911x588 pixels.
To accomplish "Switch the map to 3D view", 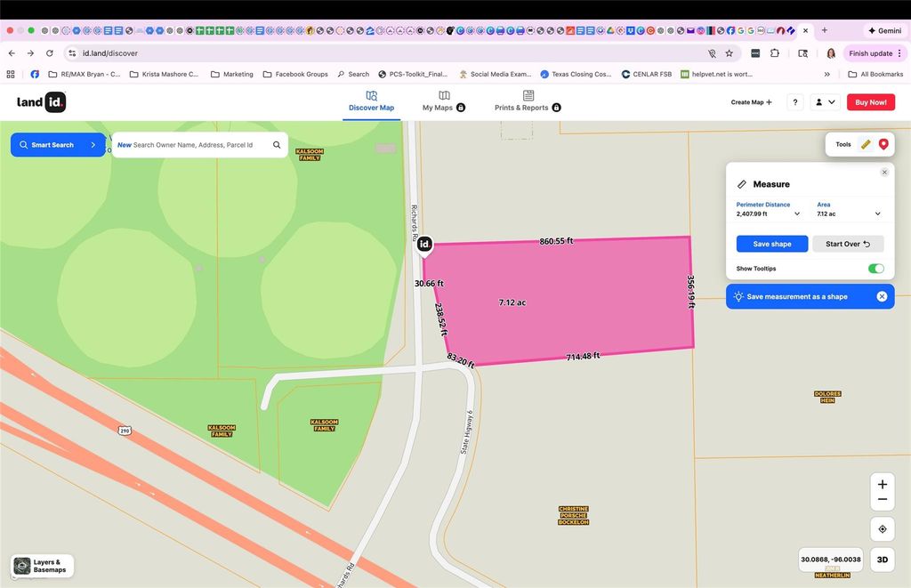I will tap(883, 560).
